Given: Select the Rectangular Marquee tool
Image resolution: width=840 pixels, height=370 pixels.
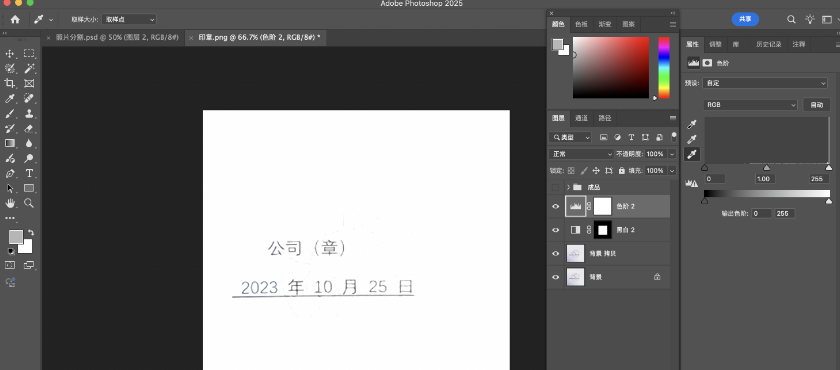Looking at the screenshot, I should coord(29,54).
